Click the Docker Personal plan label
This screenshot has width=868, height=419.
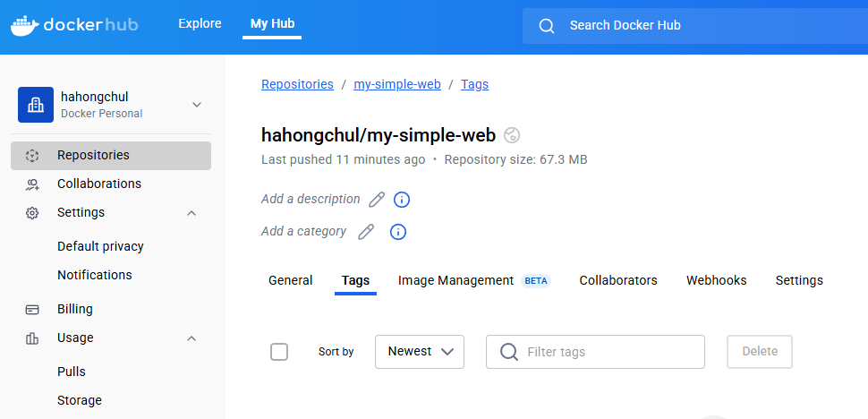coord(102,114)
